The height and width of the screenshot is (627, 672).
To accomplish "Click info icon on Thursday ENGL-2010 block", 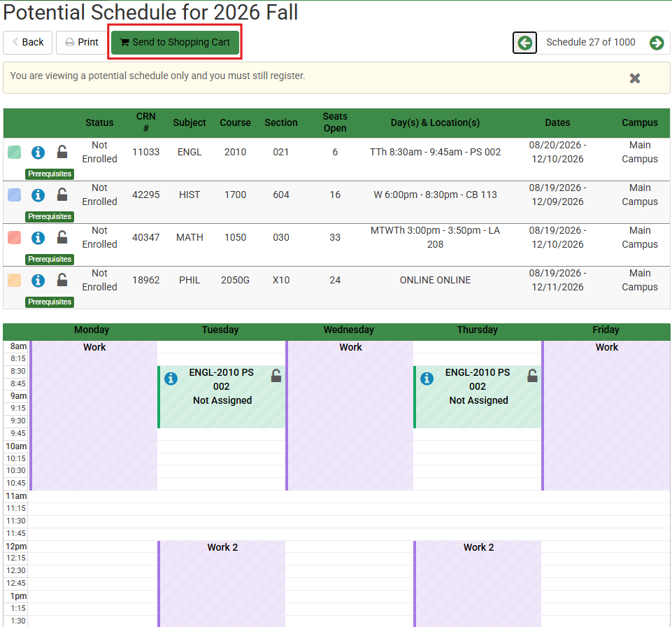I will [427, 379].
